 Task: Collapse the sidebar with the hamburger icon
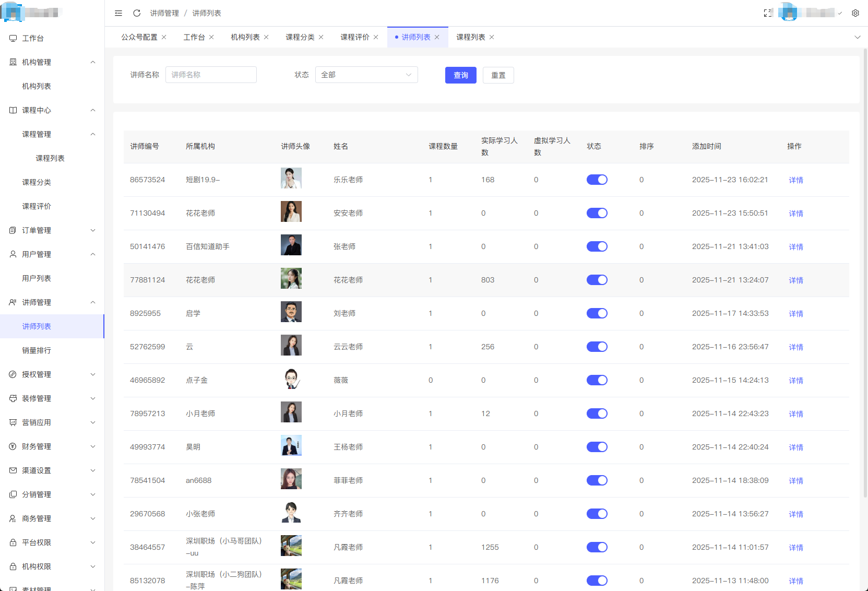click(x=118, y=13)
